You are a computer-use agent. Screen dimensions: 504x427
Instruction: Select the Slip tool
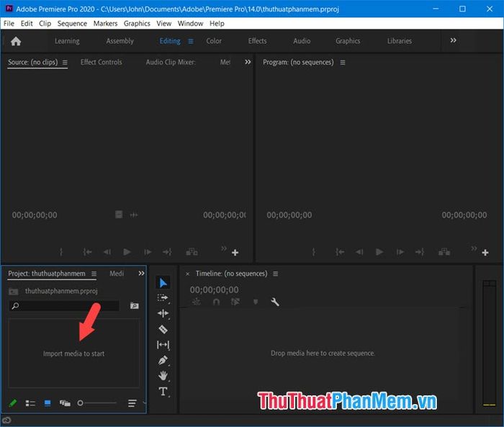pyautogui.click(x=163, y=345)
